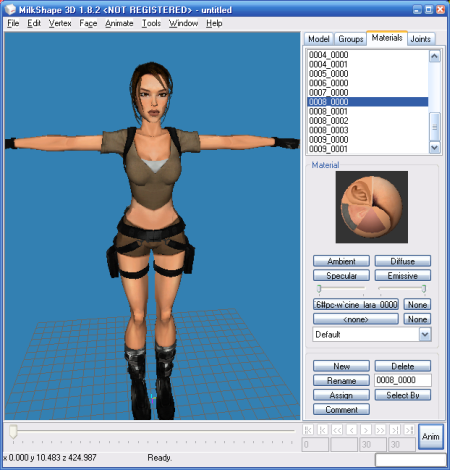
Task: Click the material preview sphere thumbnail
Action: 372,207
